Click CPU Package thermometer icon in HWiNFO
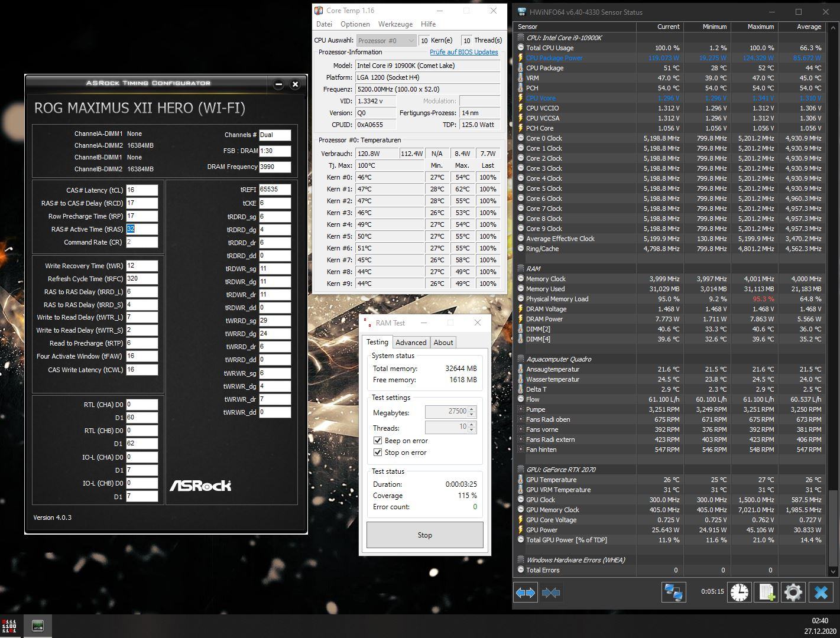840x638 pixels. [x=521, y=68]
